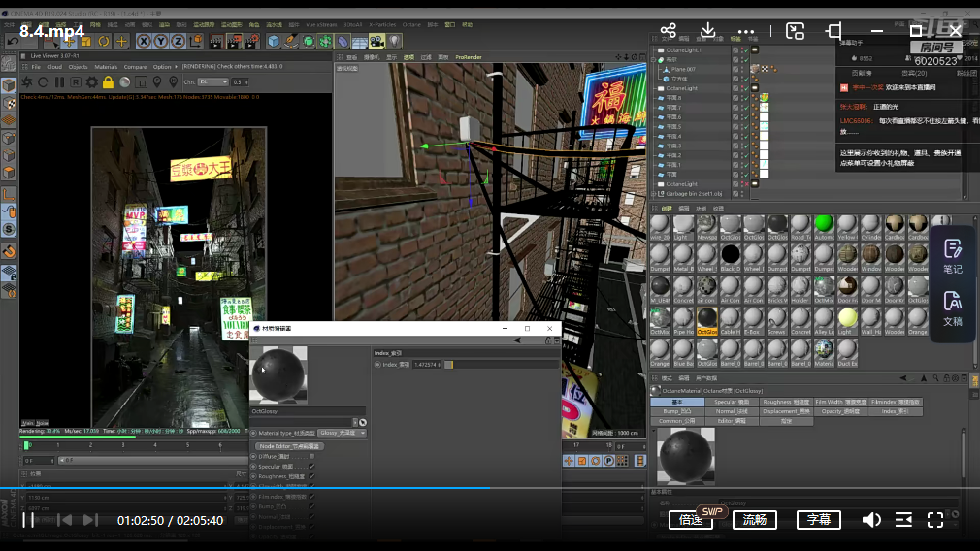
Task: Skip to next video track
Action: point(90,520)
